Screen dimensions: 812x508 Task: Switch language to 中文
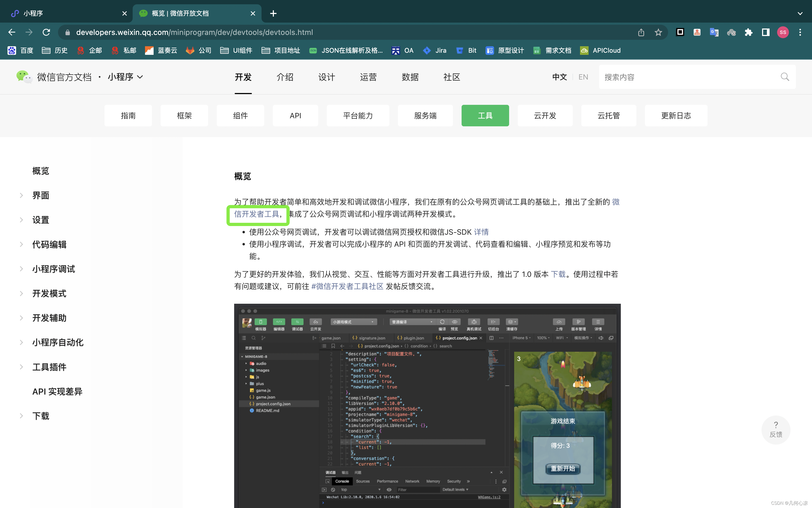point(559,77)
